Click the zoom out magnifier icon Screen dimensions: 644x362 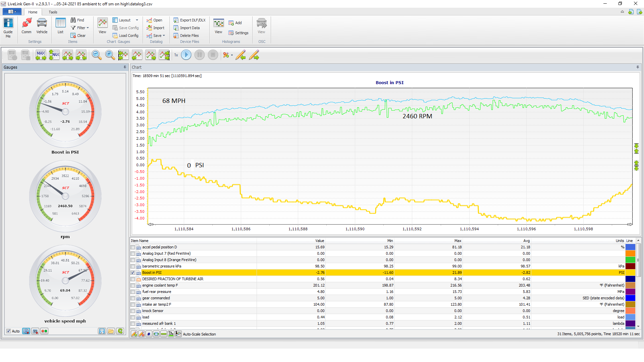click(x=97, y=55)
